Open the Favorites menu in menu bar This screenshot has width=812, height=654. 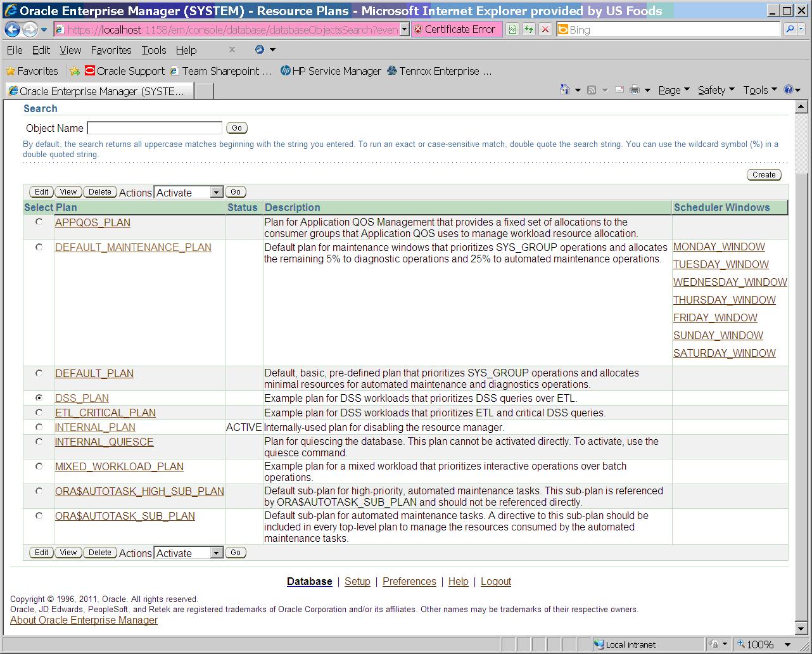click(111, 50)
